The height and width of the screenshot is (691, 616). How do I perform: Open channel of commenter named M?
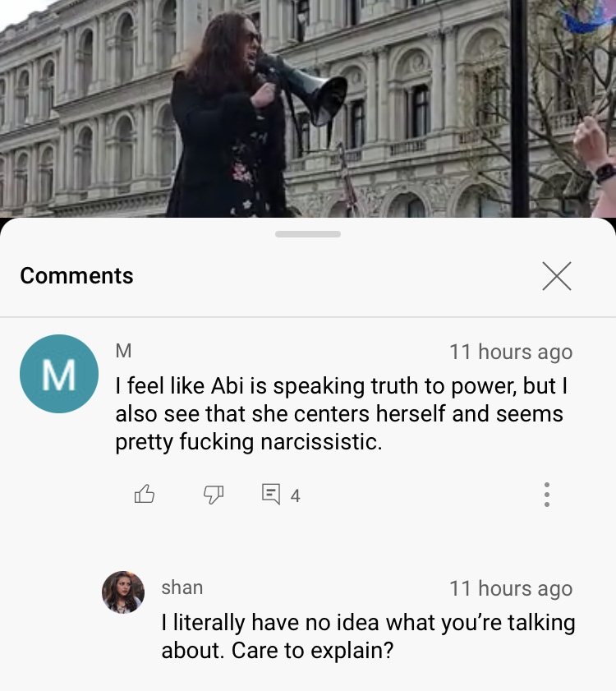click(123, 351)
